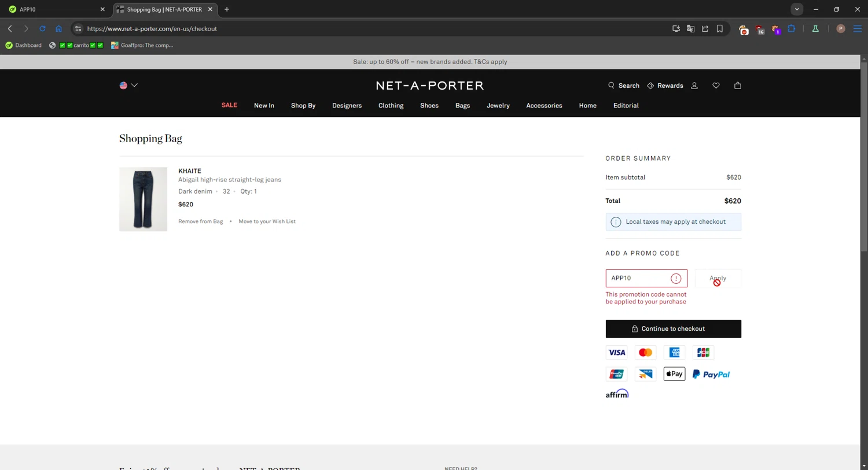Open the Clothing menu
The image size is (868, 470).
pyautogui.click(x=391, y=105)
